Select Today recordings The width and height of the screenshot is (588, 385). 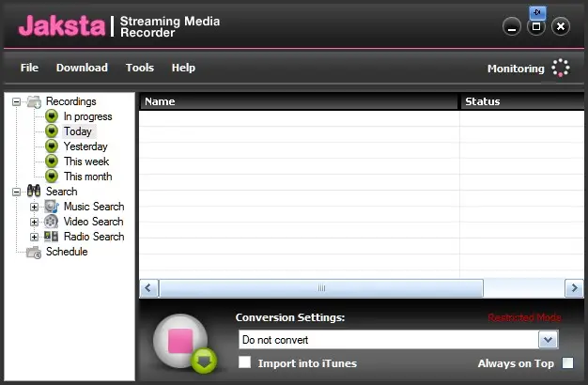coord(78,131)
